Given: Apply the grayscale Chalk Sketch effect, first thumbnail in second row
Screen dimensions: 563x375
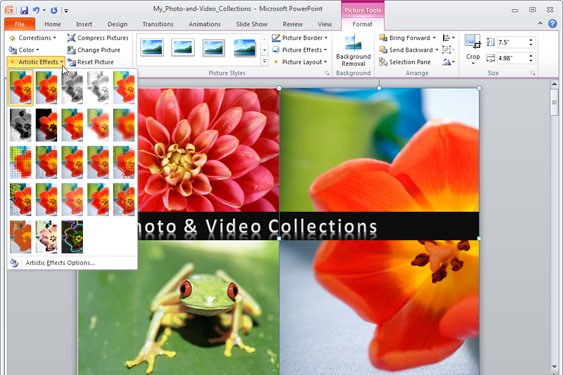Looking at the screenshot, I should [21, 125].
